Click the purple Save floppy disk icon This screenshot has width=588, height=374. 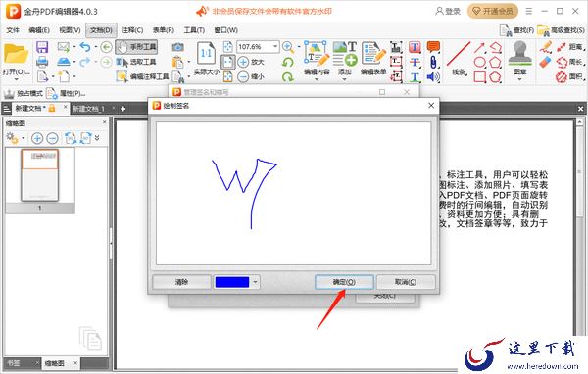point(42,47)
